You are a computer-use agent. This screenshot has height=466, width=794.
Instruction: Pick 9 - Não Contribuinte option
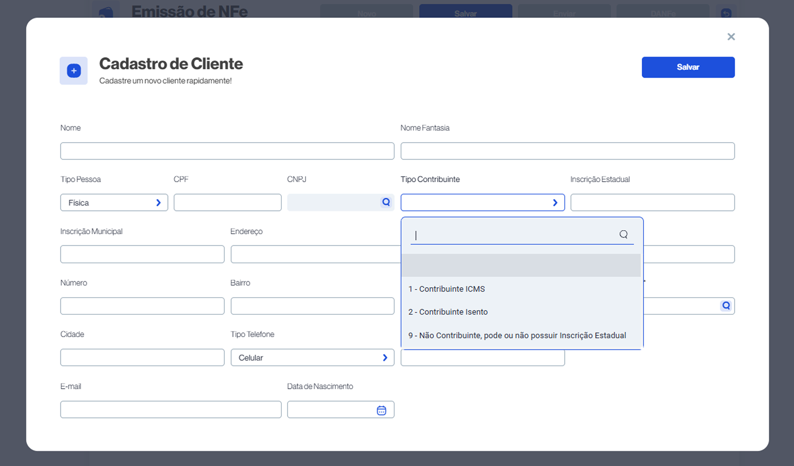click(x=516, y=336)
